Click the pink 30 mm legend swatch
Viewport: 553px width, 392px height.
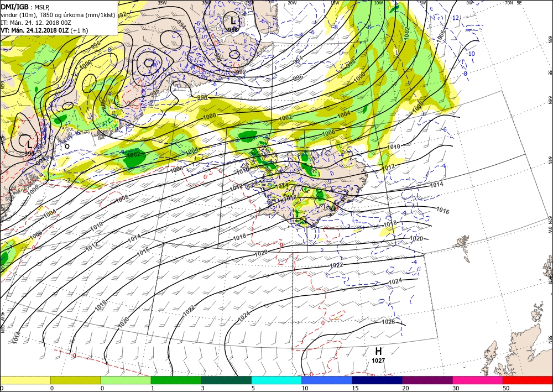click(x=478, y=380)
